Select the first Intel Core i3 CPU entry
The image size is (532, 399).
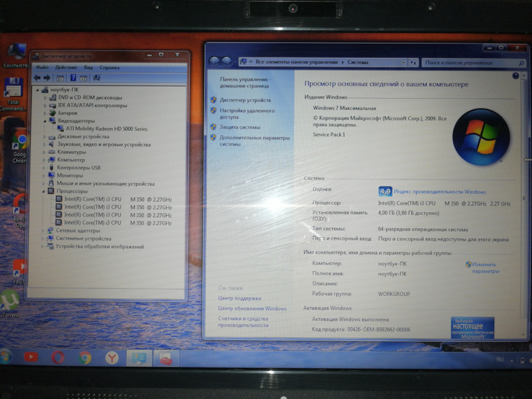click(x=118, y=199)
